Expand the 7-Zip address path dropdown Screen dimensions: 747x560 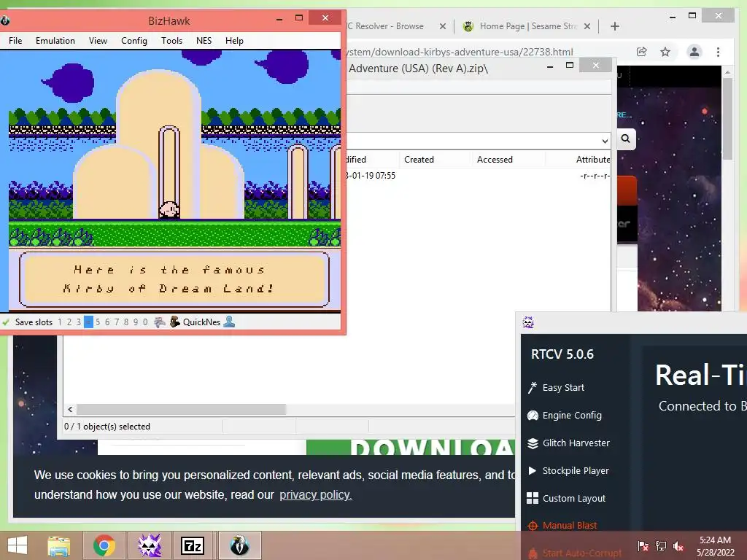[x=605, y=141]
